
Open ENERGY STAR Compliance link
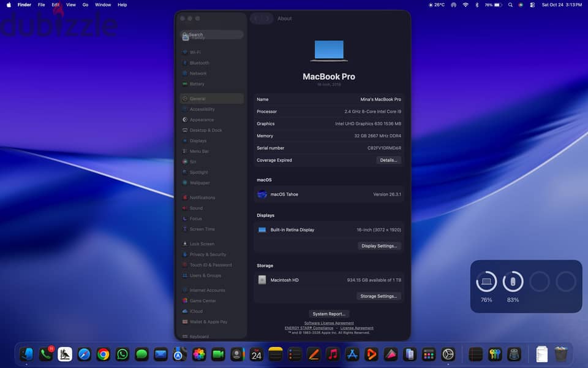(309, 328)
